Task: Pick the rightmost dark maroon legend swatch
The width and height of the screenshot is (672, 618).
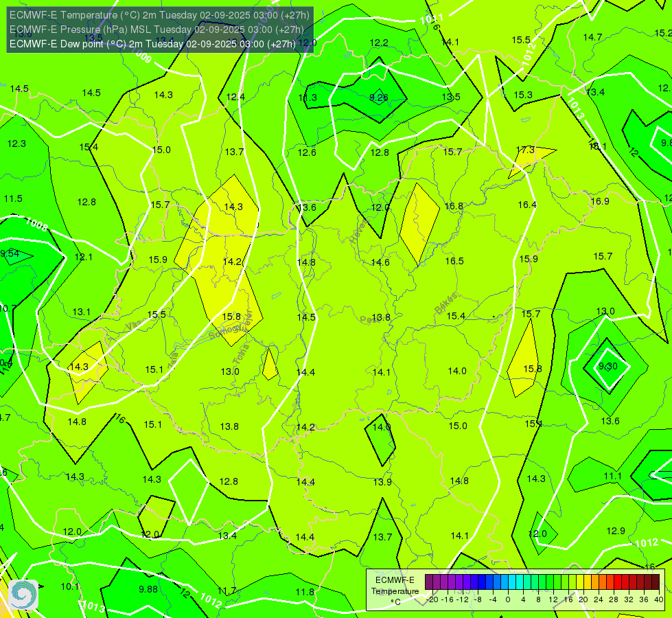Action: (656, 582)
